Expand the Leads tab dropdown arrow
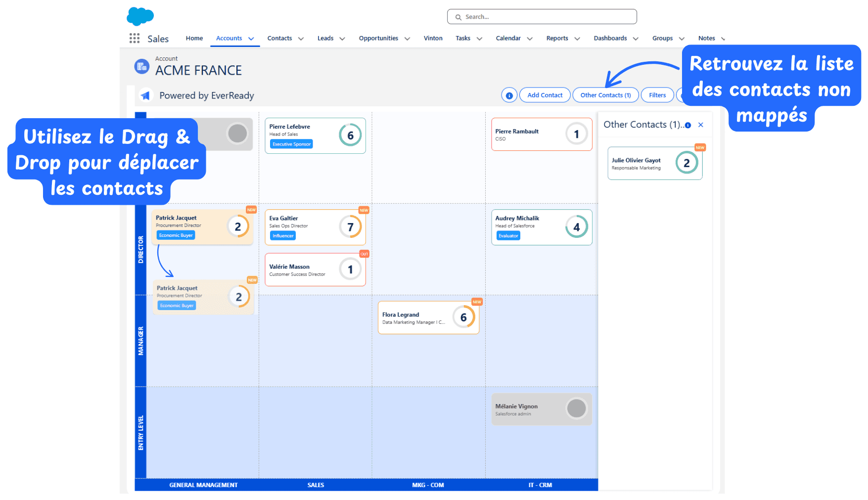 (342, 39)
